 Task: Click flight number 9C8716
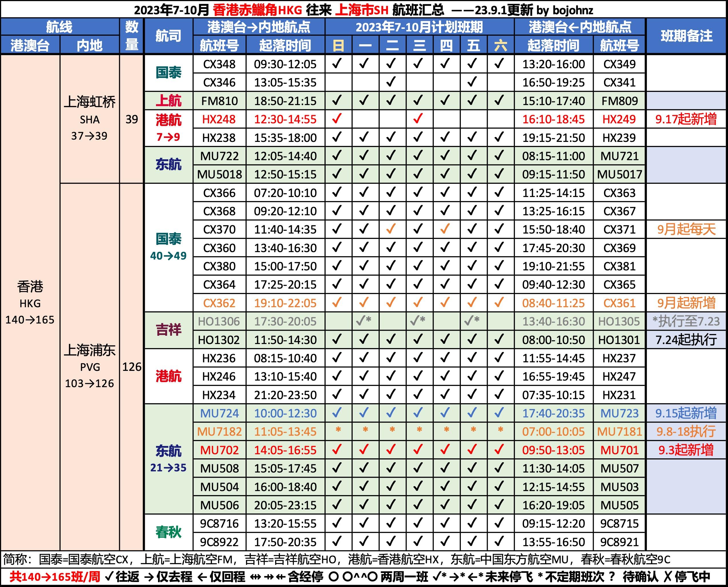[x=219, y=523]
